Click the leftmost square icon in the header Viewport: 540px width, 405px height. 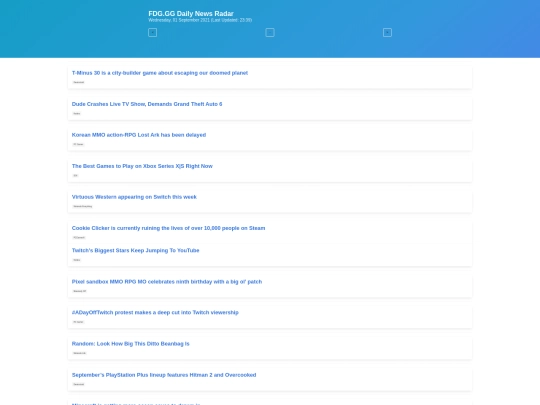(153, 33)
